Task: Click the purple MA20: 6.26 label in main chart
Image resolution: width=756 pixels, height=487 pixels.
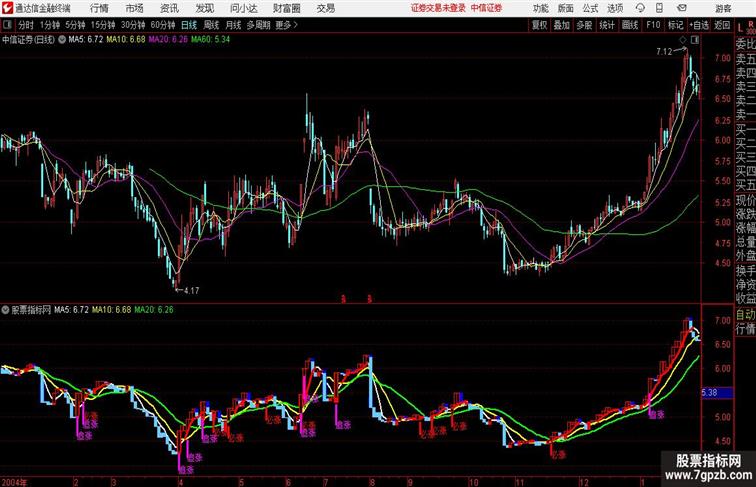Action: 168,40
